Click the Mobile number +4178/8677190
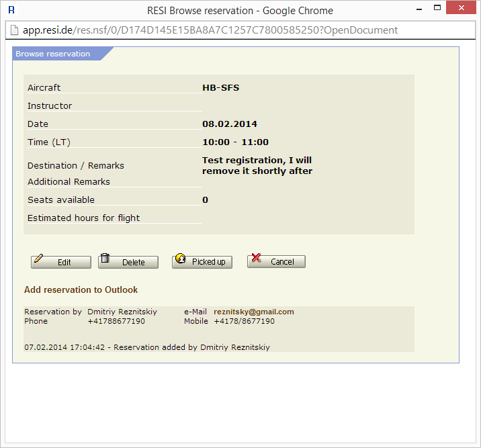The height and width of the screenshot is (448, 481). coord(244,322)
